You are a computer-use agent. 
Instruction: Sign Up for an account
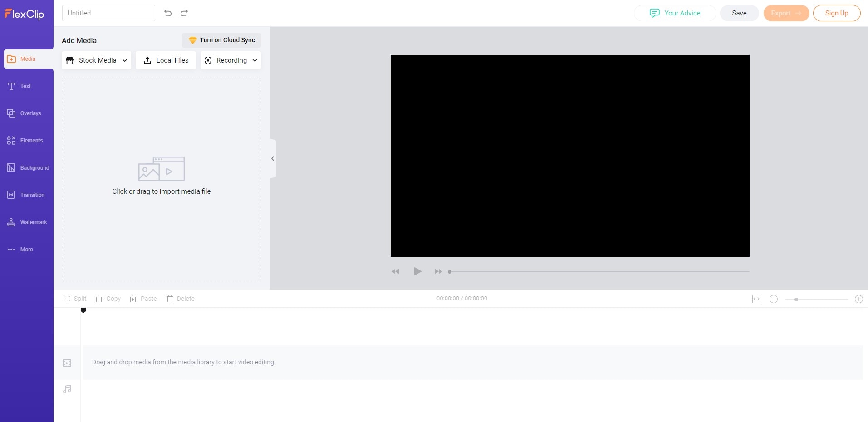point(837,13)
